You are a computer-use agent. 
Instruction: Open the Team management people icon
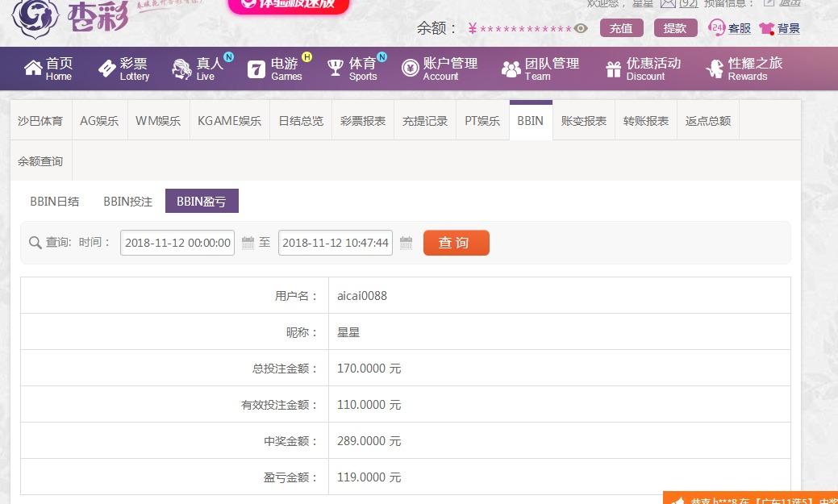511,69
